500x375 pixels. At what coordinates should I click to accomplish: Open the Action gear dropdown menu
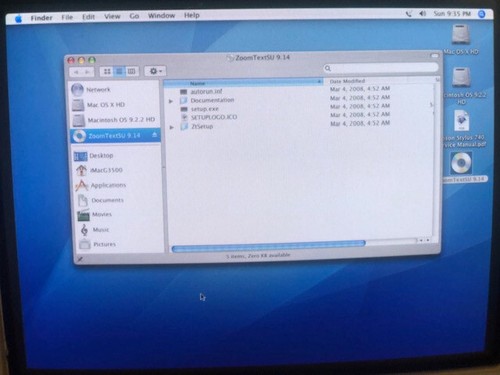click(x=155, y=71)
